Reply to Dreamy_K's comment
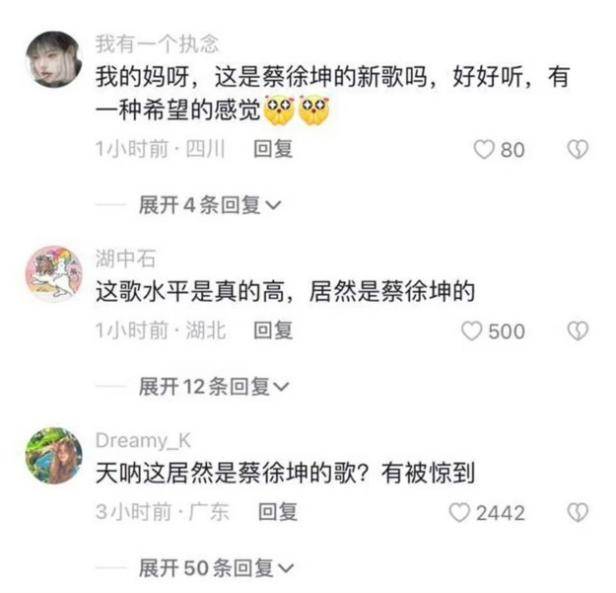 point(278,512)
